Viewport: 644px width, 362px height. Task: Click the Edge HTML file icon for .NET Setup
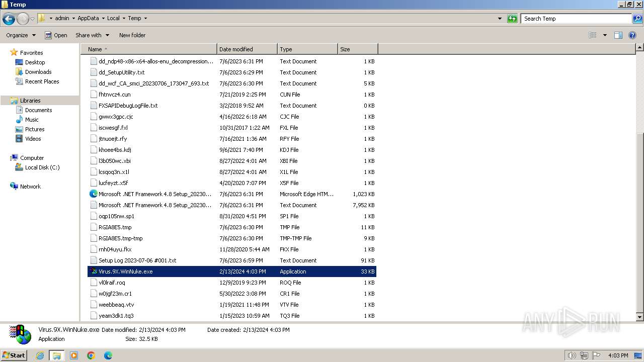93,194
